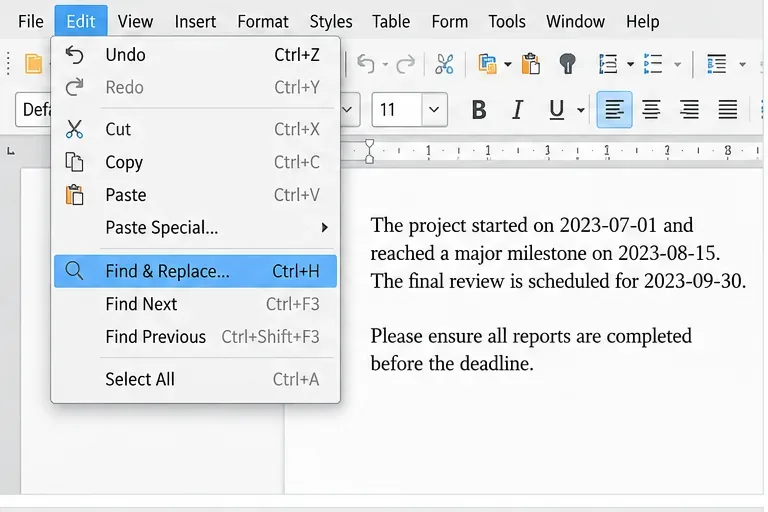Viewport: 768px width, 512px height.
Task: Choose Select All menu entry
Action: (195, 379)
